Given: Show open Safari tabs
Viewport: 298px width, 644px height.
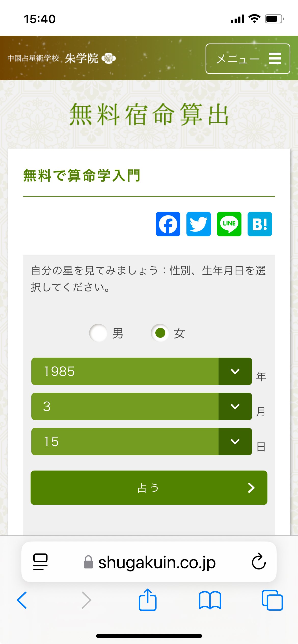Looking at the screenshot, I should pyautogui.click(x=272, y=600).
